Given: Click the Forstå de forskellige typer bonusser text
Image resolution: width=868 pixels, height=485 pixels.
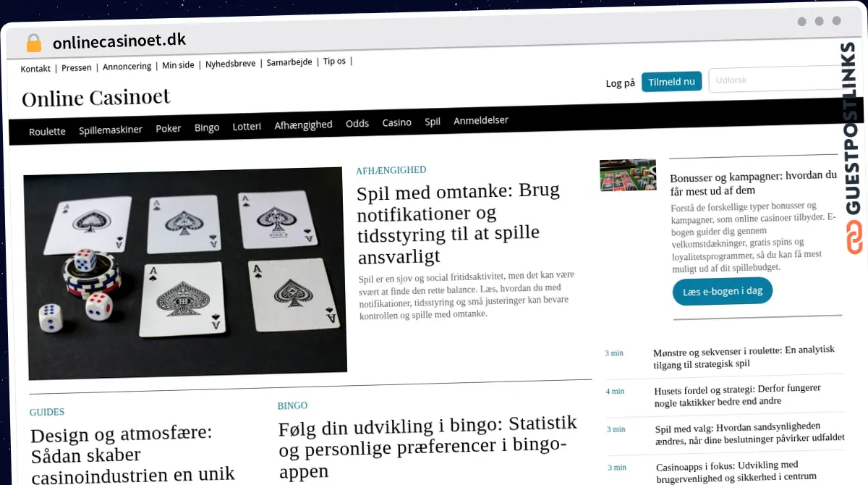Looking at the screenshot, I should [x=754, y=237].
